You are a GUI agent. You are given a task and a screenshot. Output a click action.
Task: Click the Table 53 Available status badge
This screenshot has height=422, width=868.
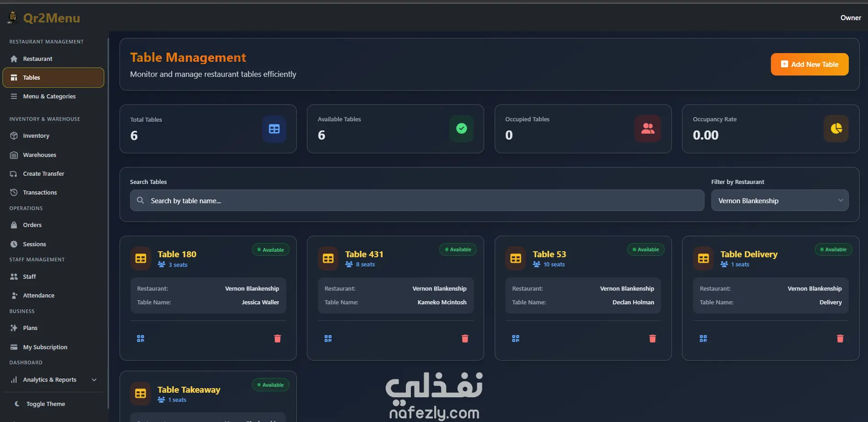pyautogui.click(x=646, y=249)
